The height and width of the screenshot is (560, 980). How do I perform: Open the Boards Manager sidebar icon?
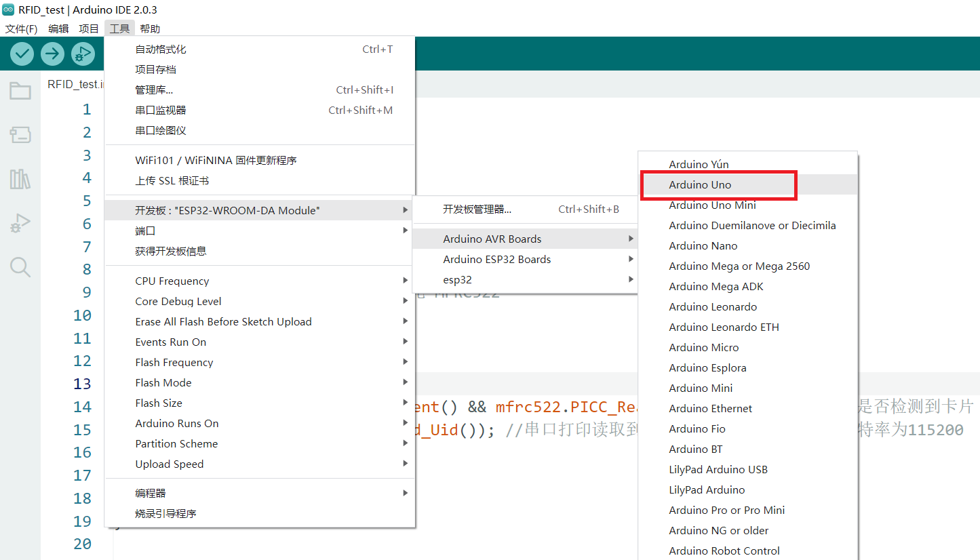[x=20, y=135]
